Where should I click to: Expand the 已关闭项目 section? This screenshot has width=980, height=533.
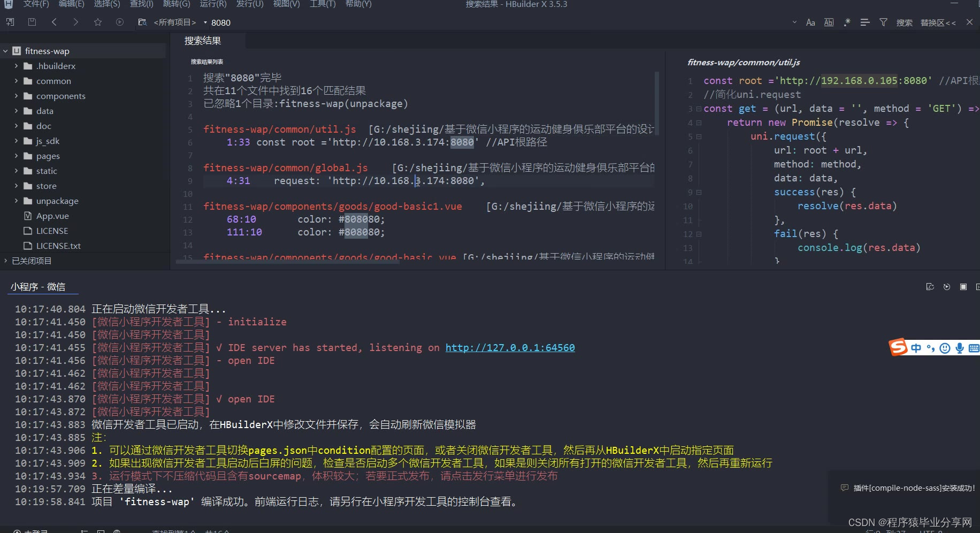(5, 261)
